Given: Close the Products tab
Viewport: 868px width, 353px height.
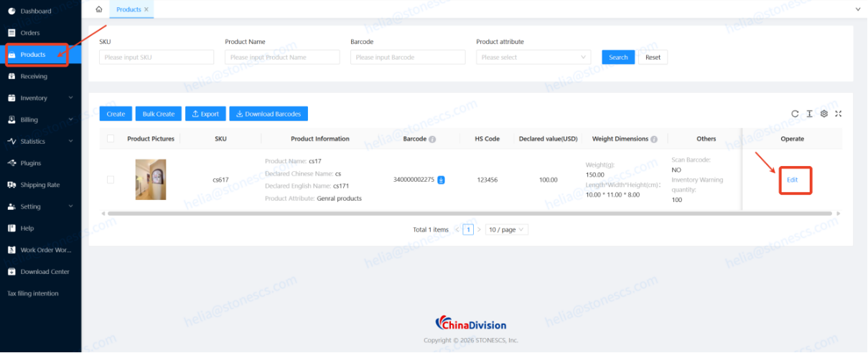Looking at the screenshot, I should (147, 9).
